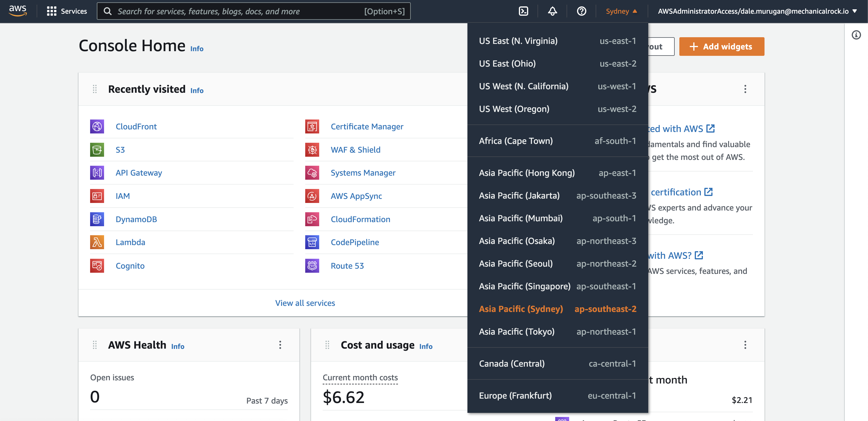Click the Add widgets button

(x=721, y=47)
